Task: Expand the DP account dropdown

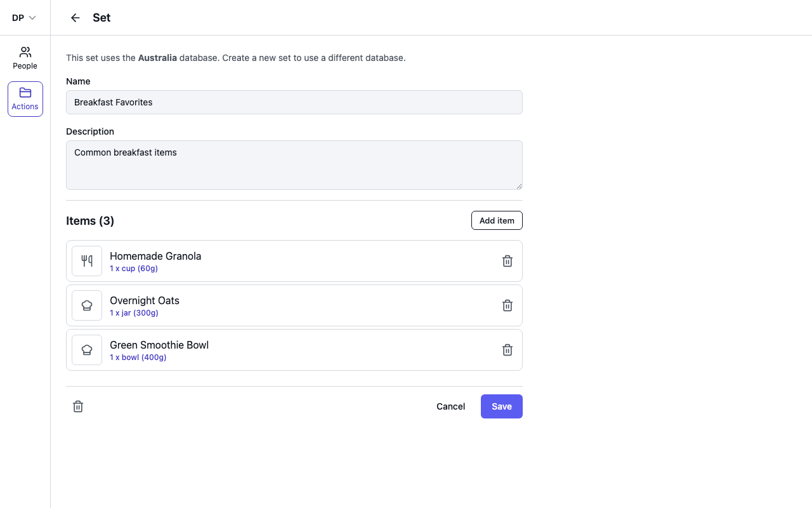Action: click(24, 18)
